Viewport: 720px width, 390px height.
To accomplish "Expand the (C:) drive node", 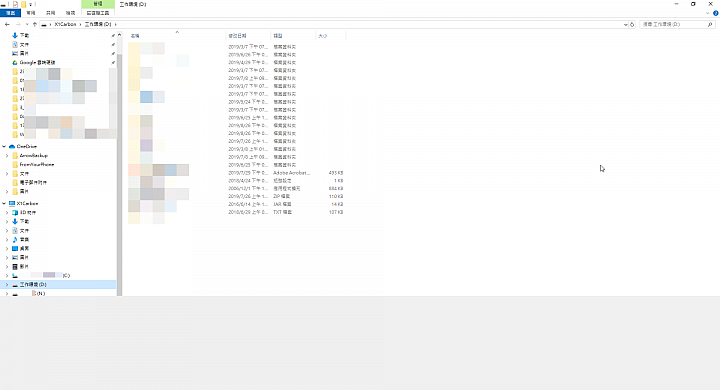I will [7, 276].
